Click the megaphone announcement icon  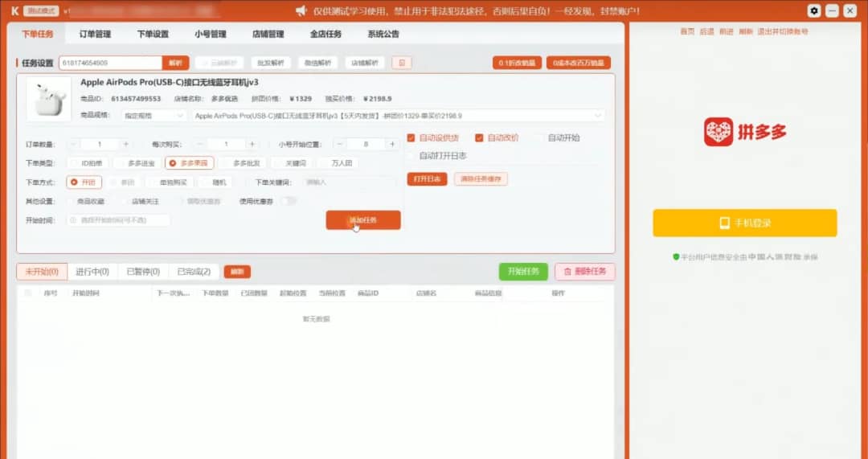(301, 11)
